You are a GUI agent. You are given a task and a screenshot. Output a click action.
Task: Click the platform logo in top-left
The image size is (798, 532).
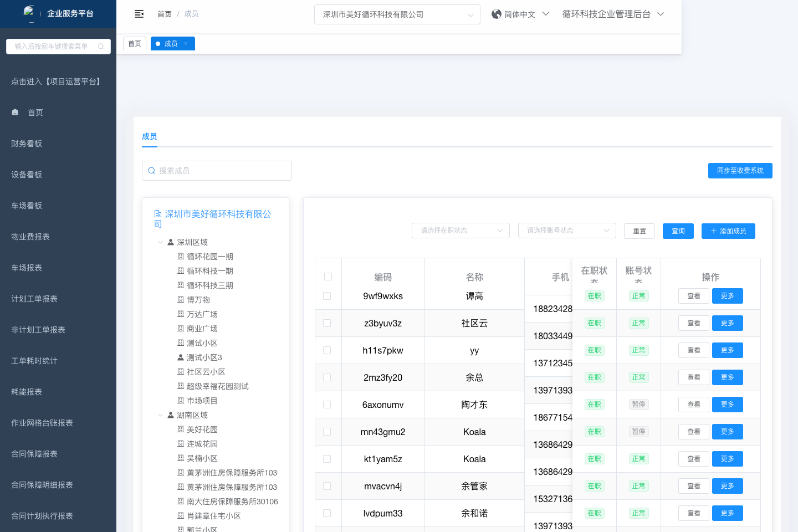tap(29, 13)
